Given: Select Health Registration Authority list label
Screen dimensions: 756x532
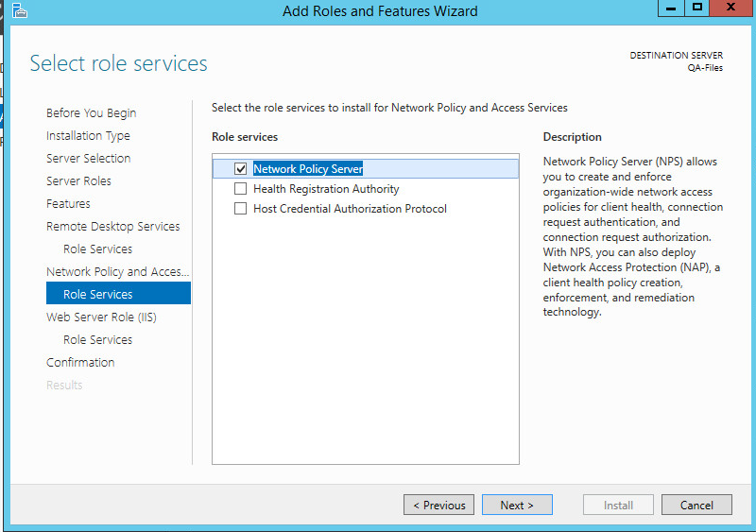Looking at the screenshot, I should pos(326,189).
